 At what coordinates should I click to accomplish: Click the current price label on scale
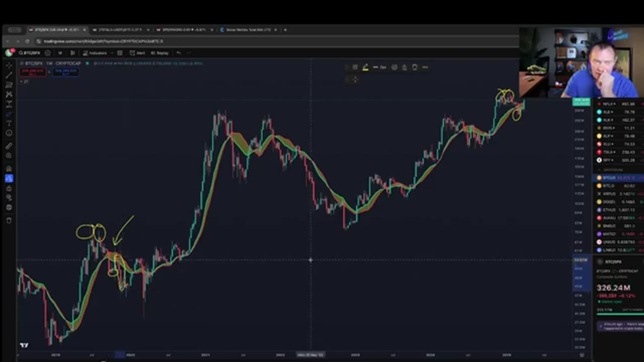(x=581, y=102)
